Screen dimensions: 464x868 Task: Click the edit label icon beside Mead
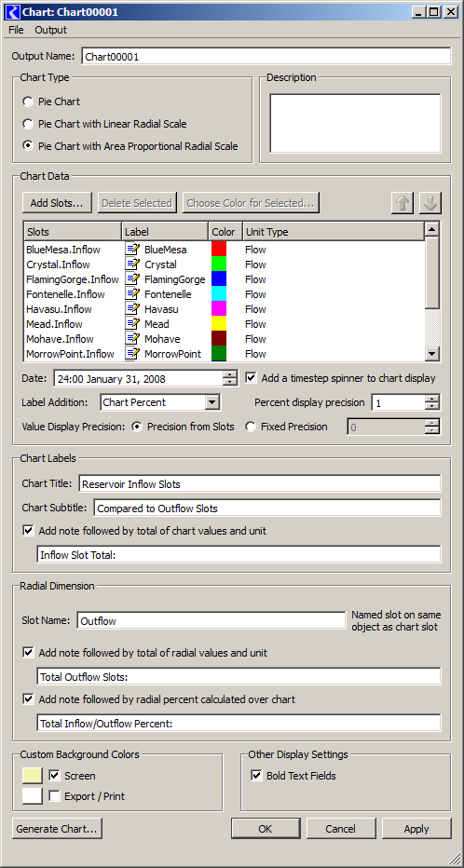click(132, 324)
